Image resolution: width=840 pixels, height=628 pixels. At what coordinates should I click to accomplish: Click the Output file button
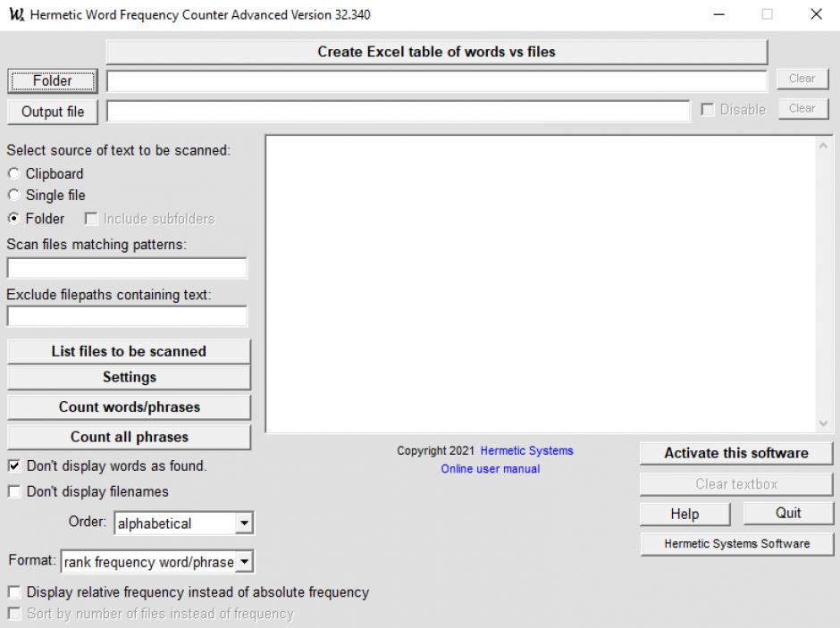point(53,112)
